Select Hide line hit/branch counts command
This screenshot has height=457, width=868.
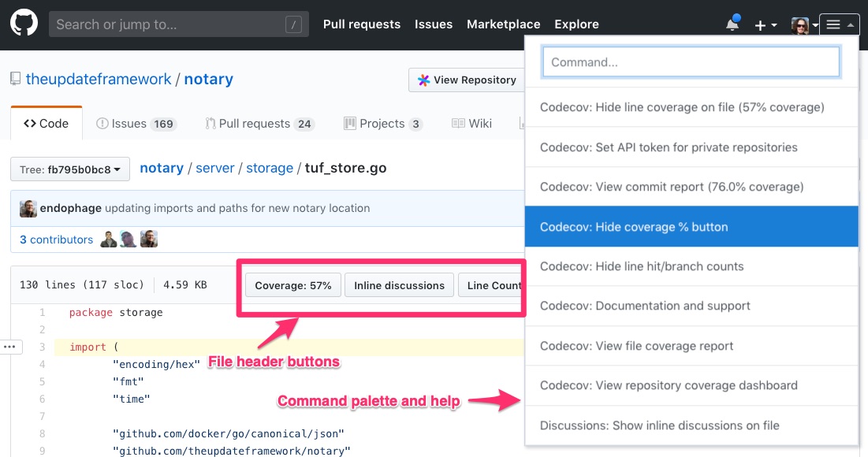(691, 266)
